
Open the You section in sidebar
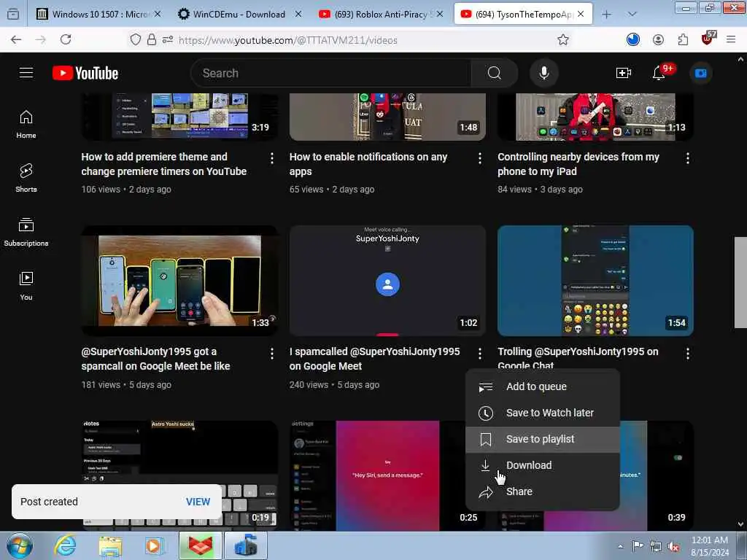pyautogui.click(x=26, y=286)
